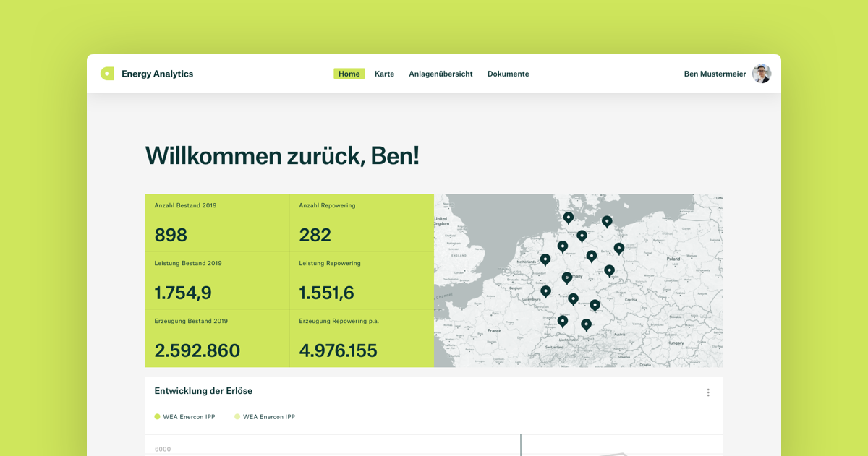Viewport: 868px width, 456px height.
Task: Open the Anlagenübersicht section
Action: pyautogui.click(x=441, y=73)
